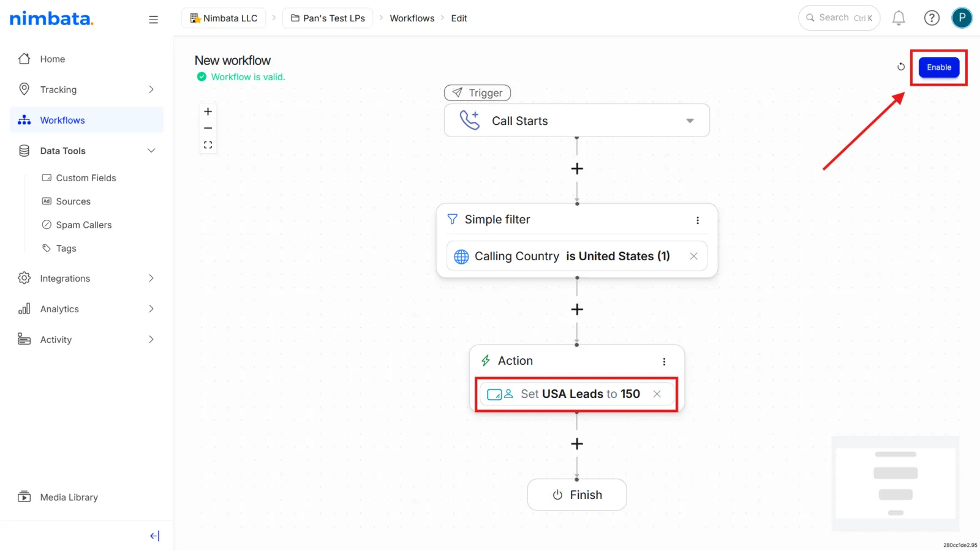Select Workflows in sidebar
The width and height of the screenshot is (980, 551).
(x=86, y=120)
